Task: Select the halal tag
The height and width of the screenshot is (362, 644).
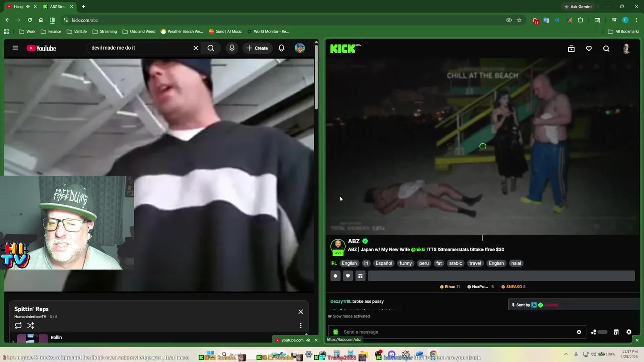Action: coord(516,263)
